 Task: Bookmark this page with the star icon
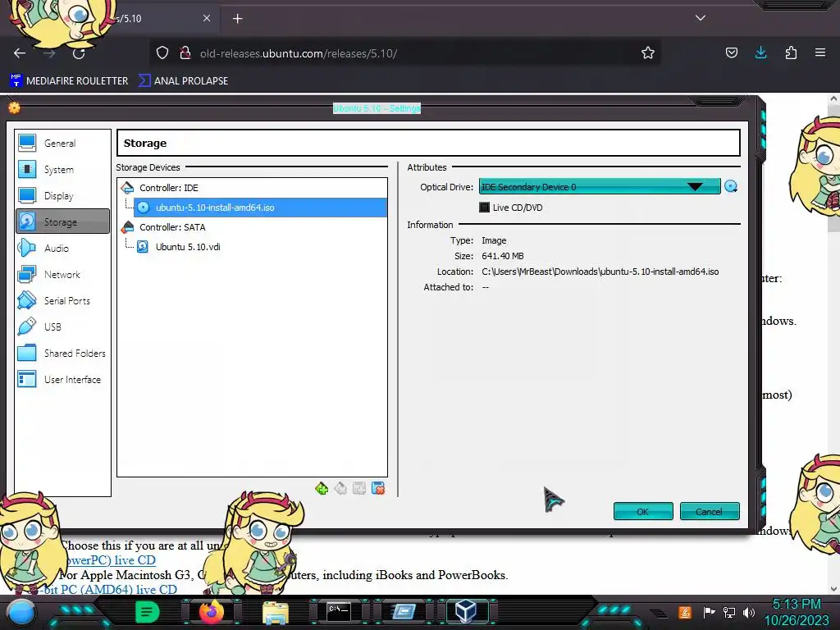(x=648, y=52)
